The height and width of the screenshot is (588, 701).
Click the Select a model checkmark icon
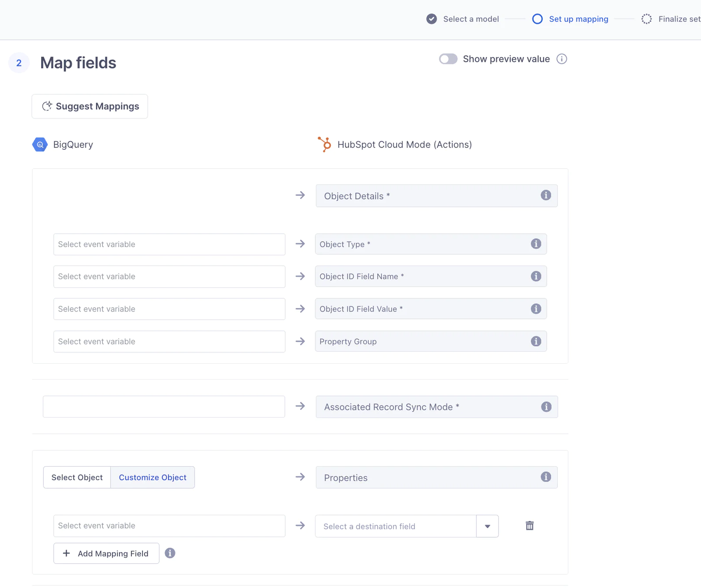[432, 19]
